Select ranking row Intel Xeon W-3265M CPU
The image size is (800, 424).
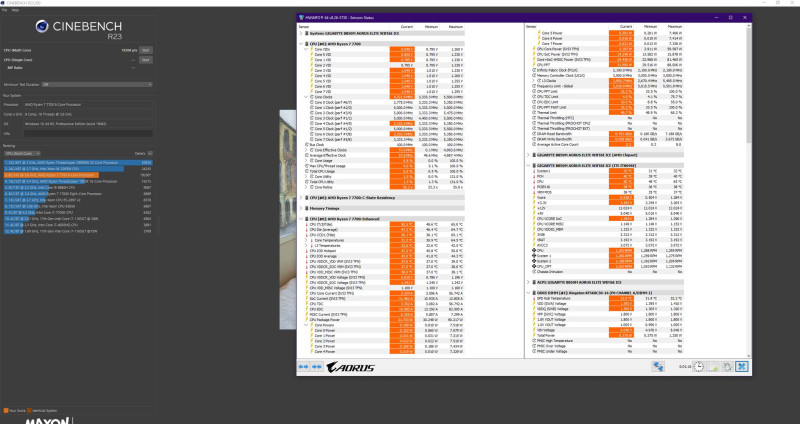78,169
